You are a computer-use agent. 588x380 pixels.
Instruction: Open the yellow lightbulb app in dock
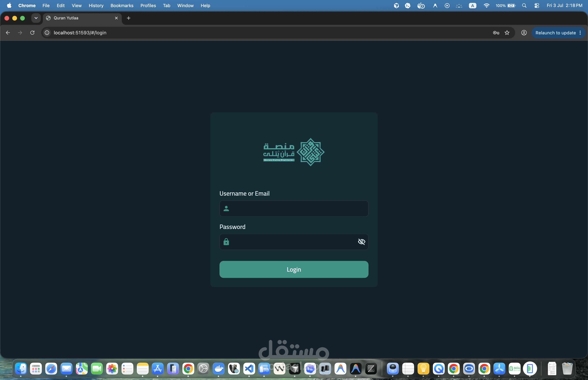[423, 369]
